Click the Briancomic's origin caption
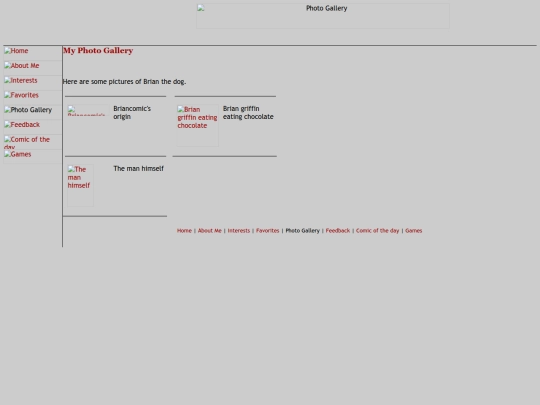 [132, 113]
